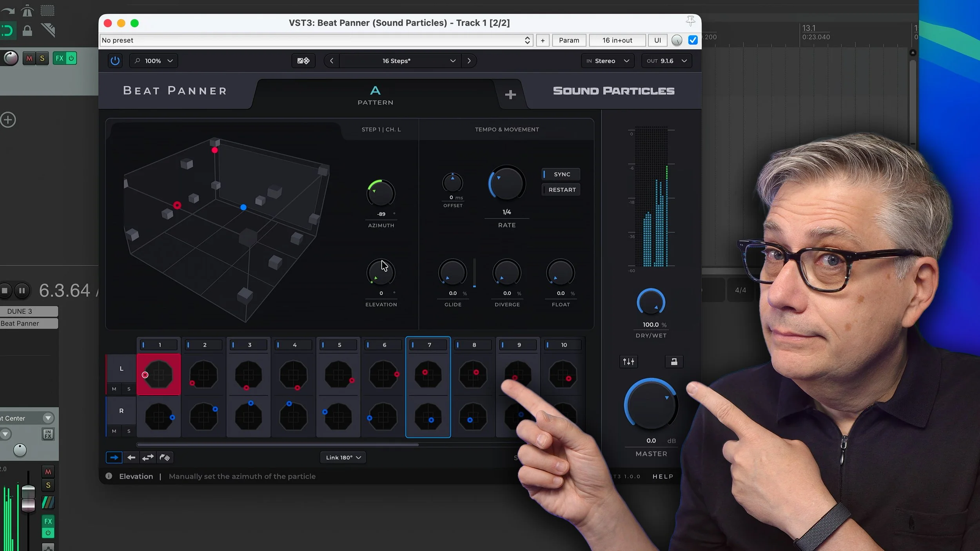Toggle the RESTART button
This screenshot has height=551, width=980.
pyautogui.click(x=561, y=190)
